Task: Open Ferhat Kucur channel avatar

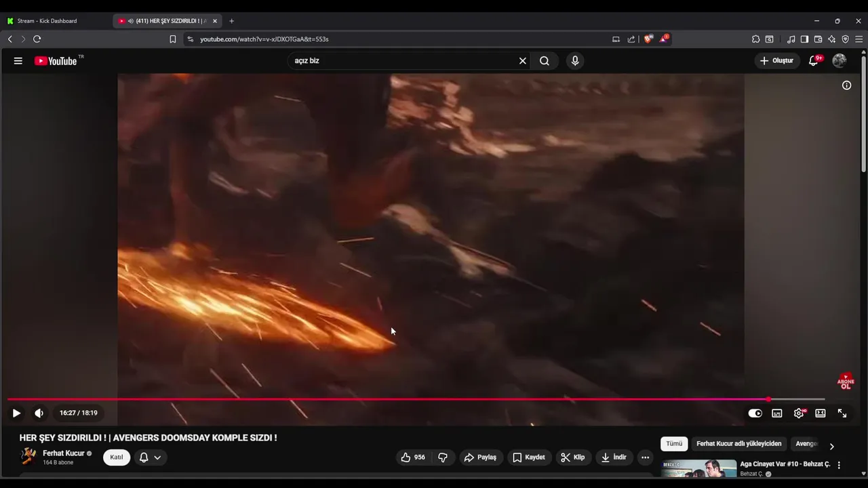Action: 28,456
